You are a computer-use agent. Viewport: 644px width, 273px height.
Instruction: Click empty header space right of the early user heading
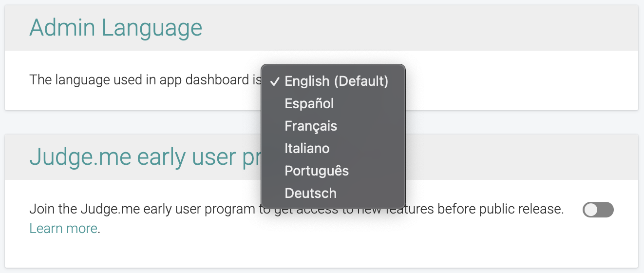(511, 157)
